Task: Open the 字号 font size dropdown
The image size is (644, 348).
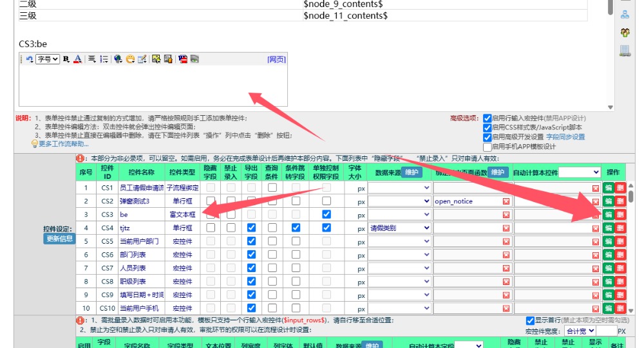Action: pos(48,59)
